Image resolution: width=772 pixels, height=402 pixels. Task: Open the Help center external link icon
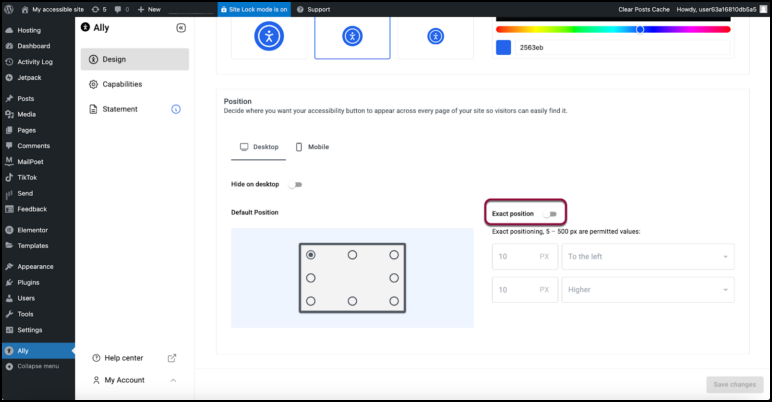click(172, 358)
